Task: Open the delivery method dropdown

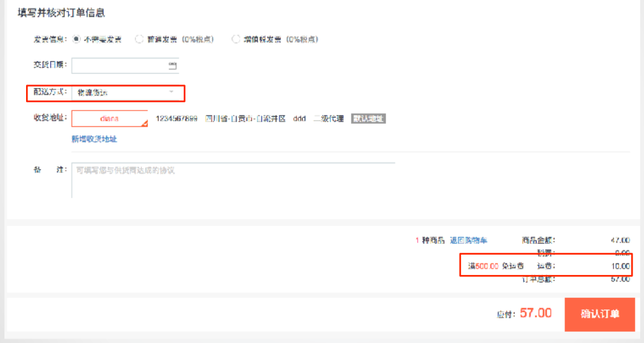Action: coord(125,93)
